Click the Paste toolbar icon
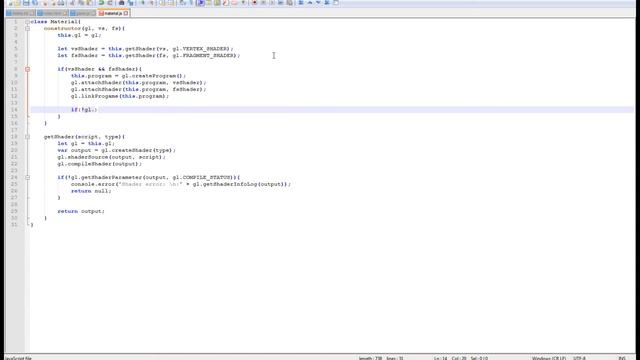This screenshot has height=360, width=640. (90, 3)
